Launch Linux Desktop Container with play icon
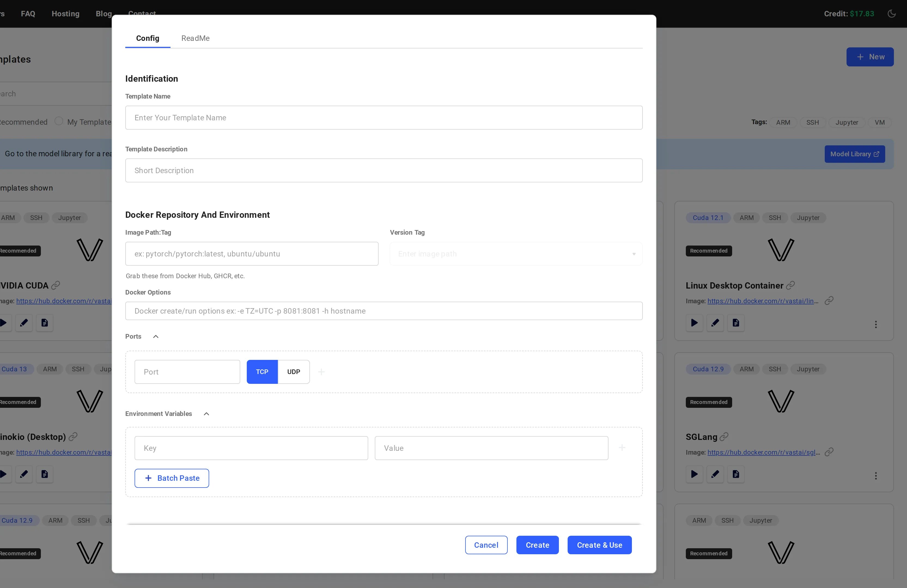Image resolution: width=907 pixels, height=588 pixels. tap(694, 323)
